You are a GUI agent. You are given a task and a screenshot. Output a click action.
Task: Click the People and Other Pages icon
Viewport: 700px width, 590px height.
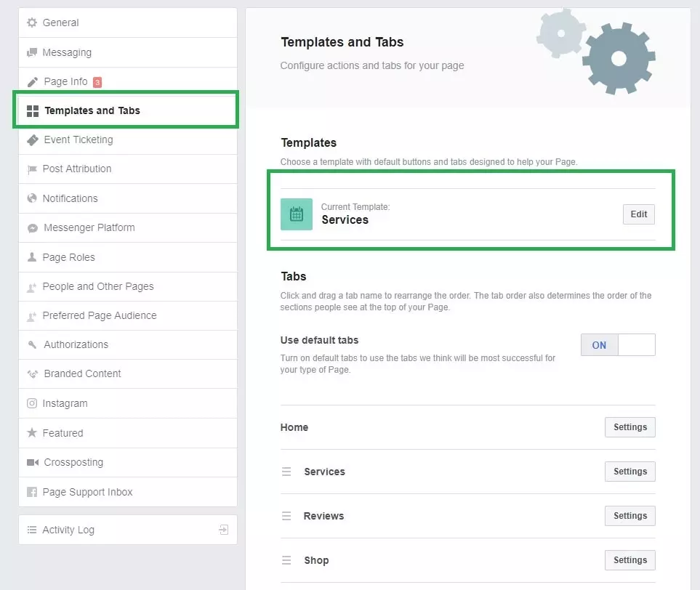[32, 287]
